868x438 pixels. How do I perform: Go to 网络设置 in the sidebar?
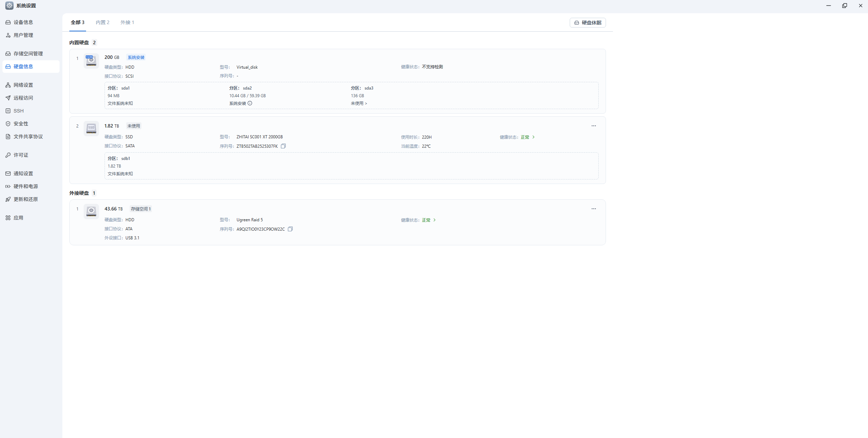click(23, 85)
